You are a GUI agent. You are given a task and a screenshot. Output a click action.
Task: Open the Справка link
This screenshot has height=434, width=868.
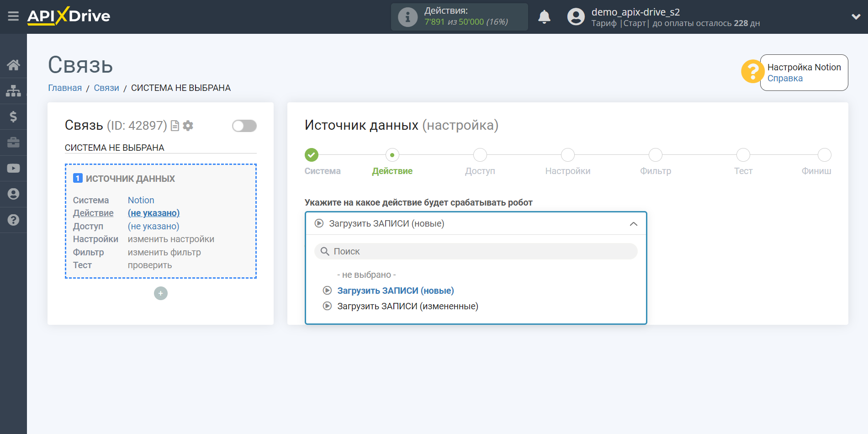tap(785, 78)
